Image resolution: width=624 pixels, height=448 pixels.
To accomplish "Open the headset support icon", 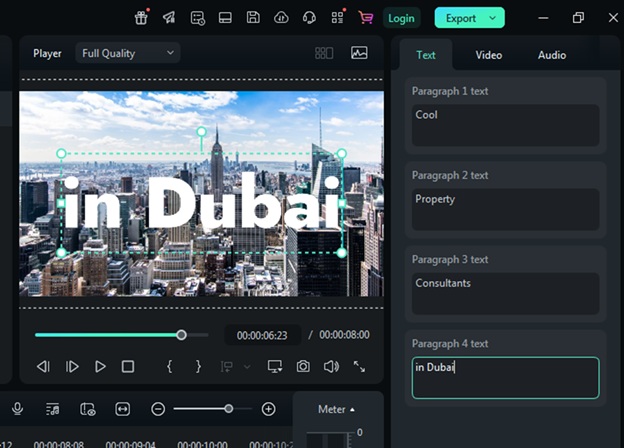I will click(x=309, y=18).
